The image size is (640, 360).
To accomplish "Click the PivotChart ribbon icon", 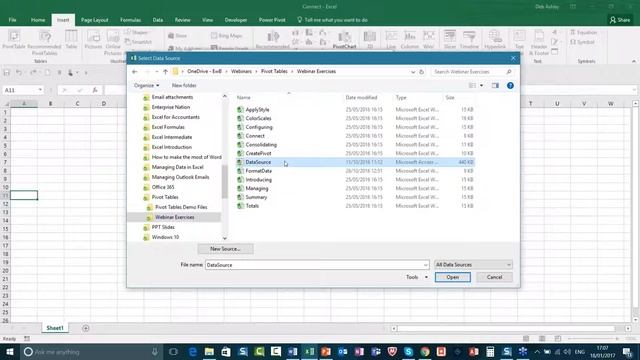I will (x=344, y=40).
